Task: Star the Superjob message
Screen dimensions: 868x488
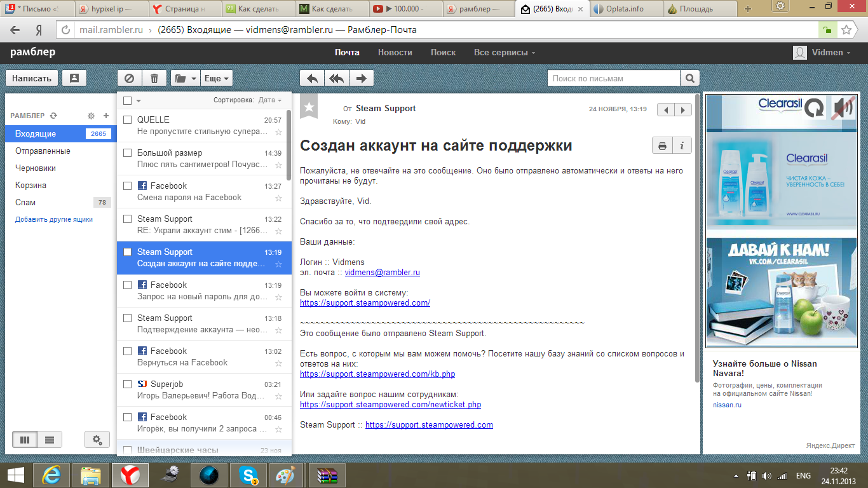Action: 278,396
